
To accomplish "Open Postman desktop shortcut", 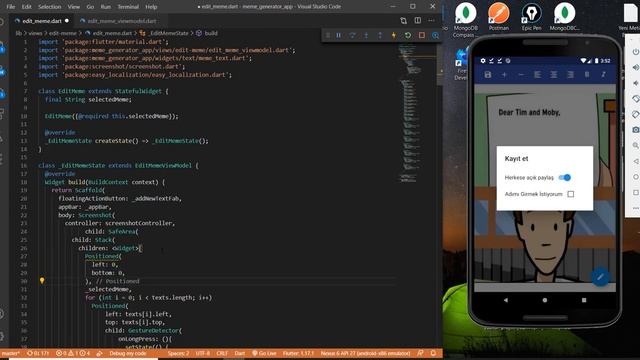I will point(498,17).
